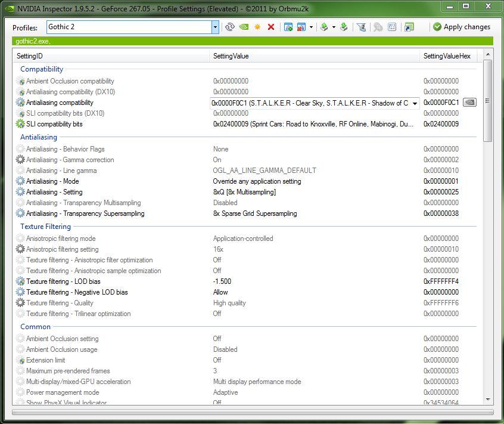The height and width of the screenshot is (424, 504).
Task: Select Antialiasing - Transparency Multisampling row
Action: click(246, 203)
